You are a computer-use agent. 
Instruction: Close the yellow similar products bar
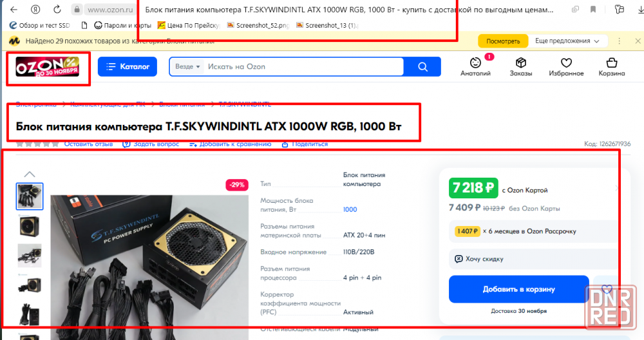pyautogui.click(x=638, y=41)
